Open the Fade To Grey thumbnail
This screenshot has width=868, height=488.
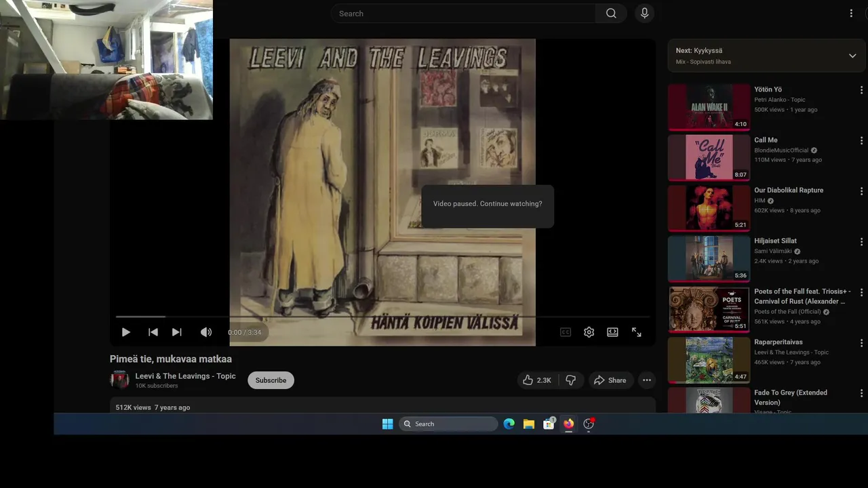coord(709,400)
